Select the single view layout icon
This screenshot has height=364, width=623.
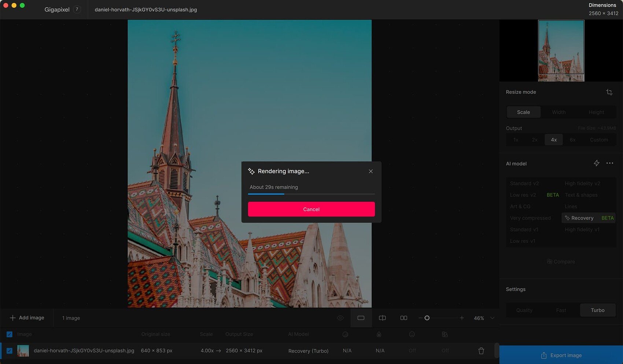361,317
